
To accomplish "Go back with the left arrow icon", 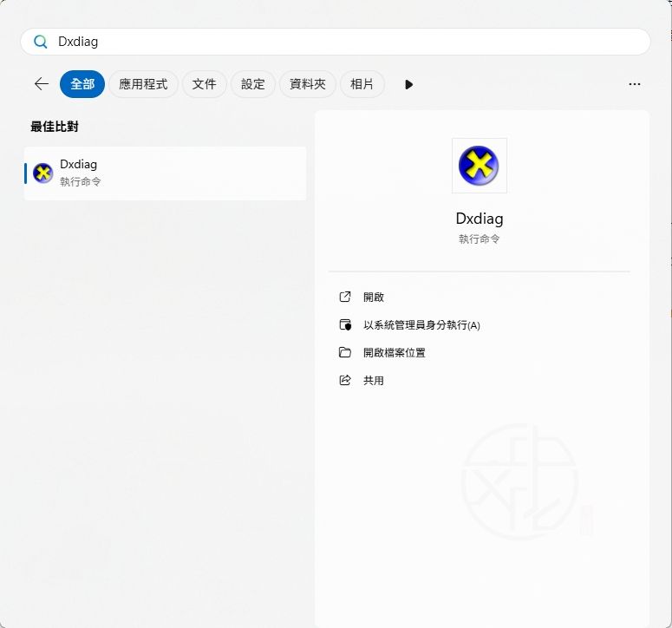I will (x=41, y=83).
